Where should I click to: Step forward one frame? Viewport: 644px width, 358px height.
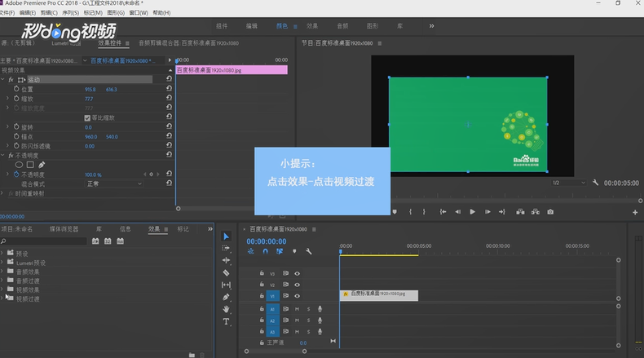coord(487,212)
